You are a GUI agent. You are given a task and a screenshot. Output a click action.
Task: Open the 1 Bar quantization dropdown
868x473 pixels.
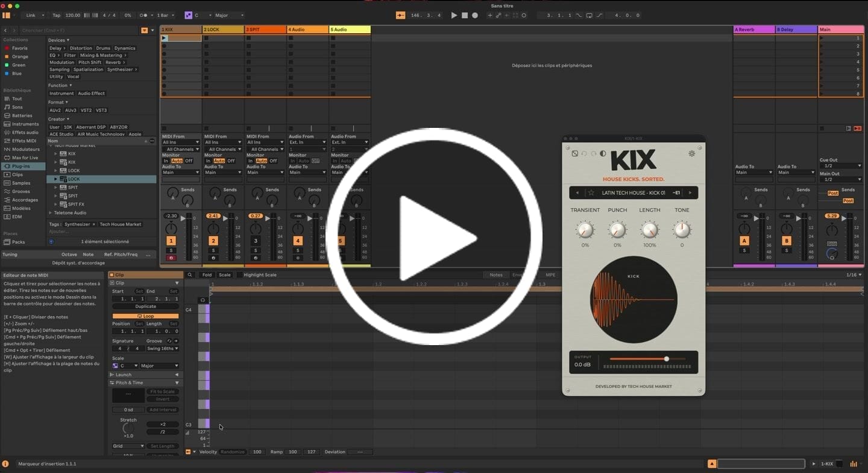pyautogui.click(x=166, y=15)
